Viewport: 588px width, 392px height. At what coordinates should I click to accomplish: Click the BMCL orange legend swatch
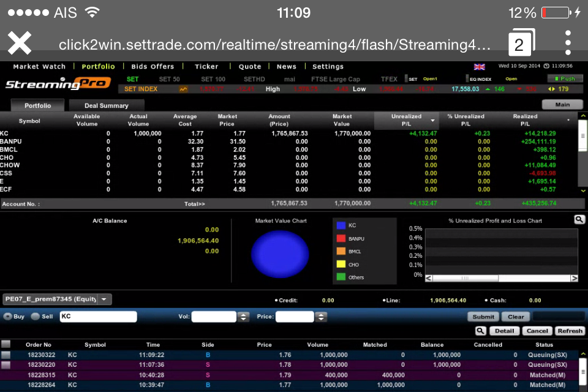pos(341,251)
